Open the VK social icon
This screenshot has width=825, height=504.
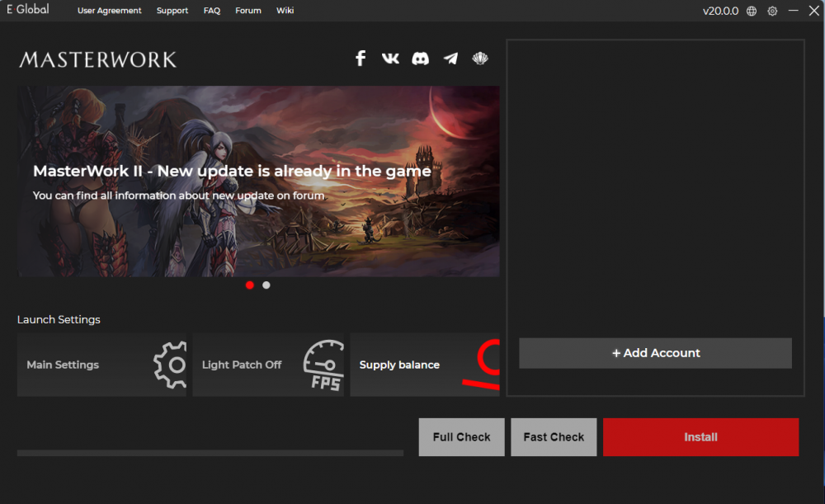(390, 58)
